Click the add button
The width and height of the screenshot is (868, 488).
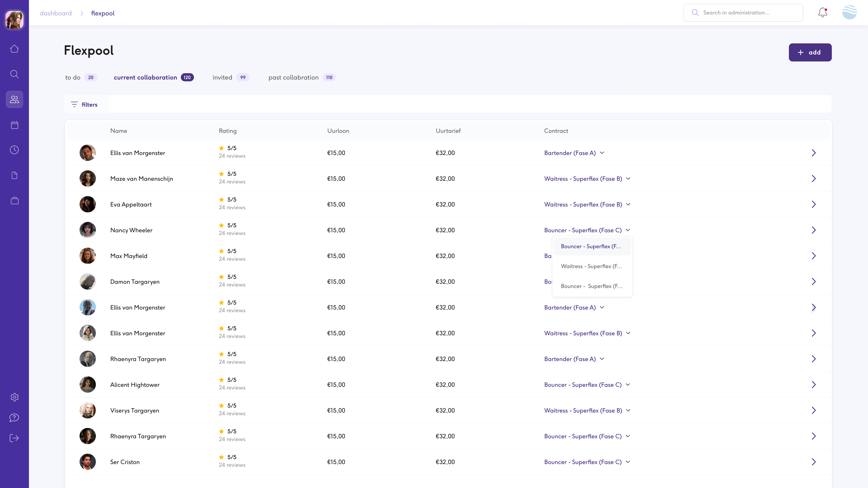point(810,52)
